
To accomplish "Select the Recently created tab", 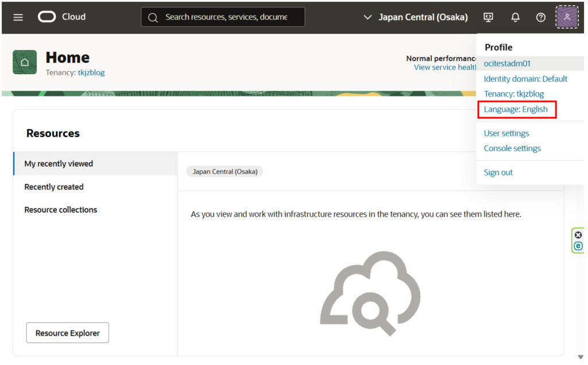I will pos(54,187).
